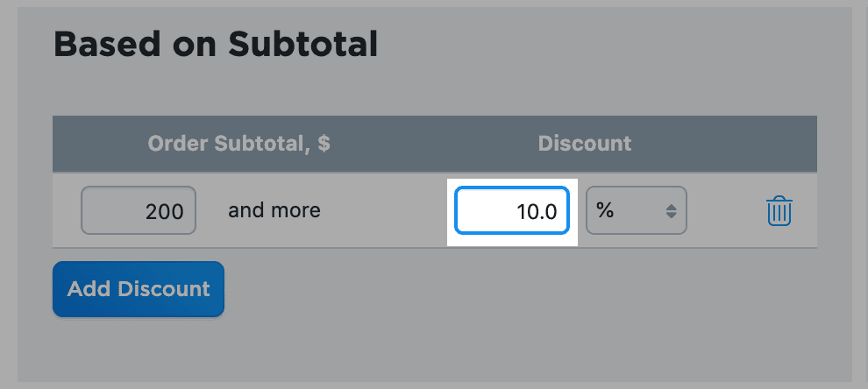Click the % symbol in unit selector
The height and width of the screenshot is (389, 868).
click(x=605, y=211)
